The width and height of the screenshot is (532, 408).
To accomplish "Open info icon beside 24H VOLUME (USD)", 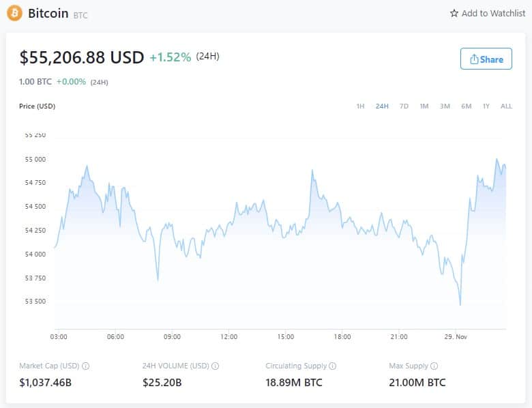I will tap(215, 366).
